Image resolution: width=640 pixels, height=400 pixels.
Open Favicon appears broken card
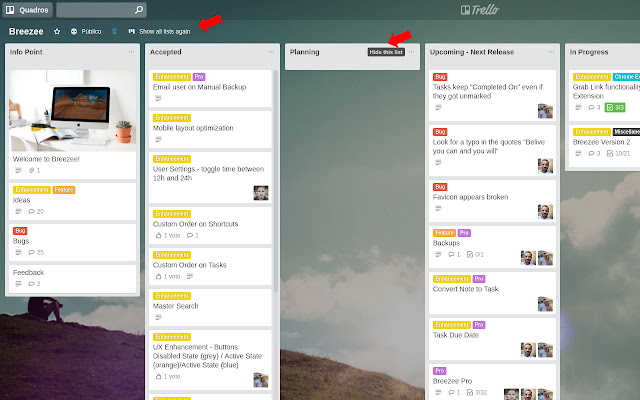tap(492, 201)
